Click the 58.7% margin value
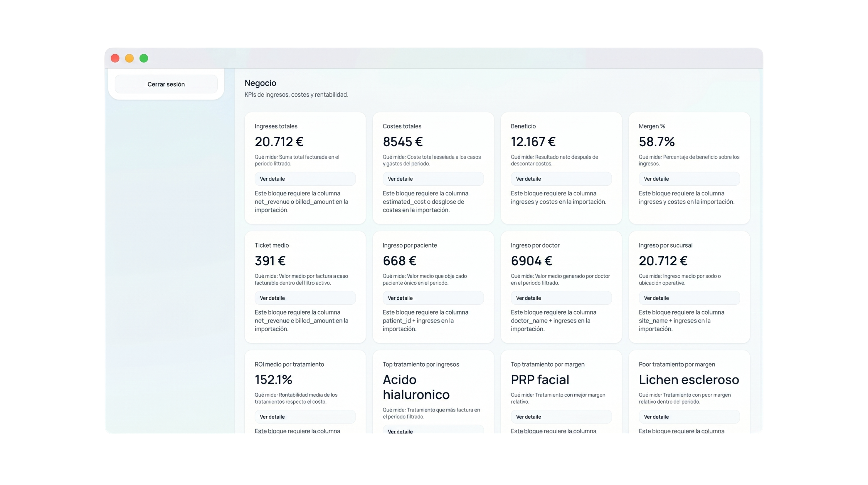The image size is (868, 485). [657, 142]
